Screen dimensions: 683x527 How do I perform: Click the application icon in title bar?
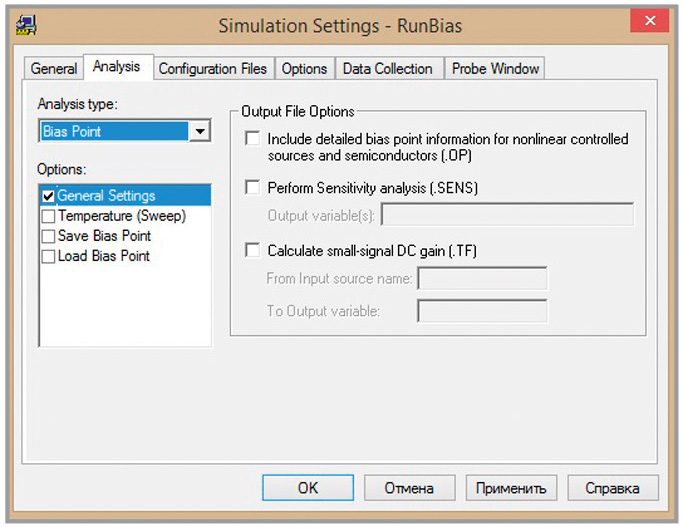coord(25,25)
